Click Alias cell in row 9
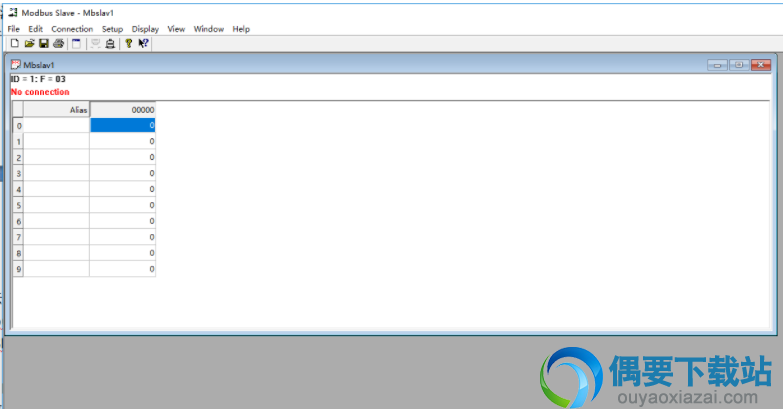The height and width of the screenshot is (409, 783). click(x=56, y=269)
